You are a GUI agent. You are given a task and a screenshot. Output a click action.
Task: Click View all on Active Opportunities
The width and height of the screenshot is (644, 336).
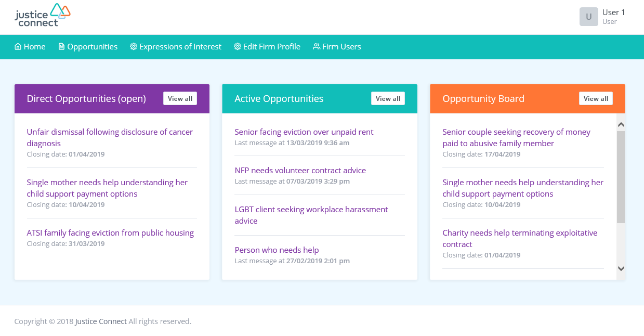click(388, 98)
